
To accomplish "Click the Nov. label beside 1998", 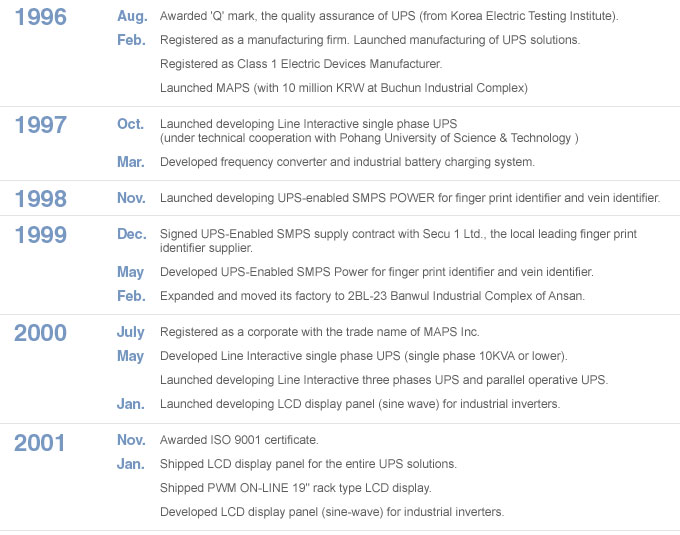I will pyautogui.click(x=131, y=198).
